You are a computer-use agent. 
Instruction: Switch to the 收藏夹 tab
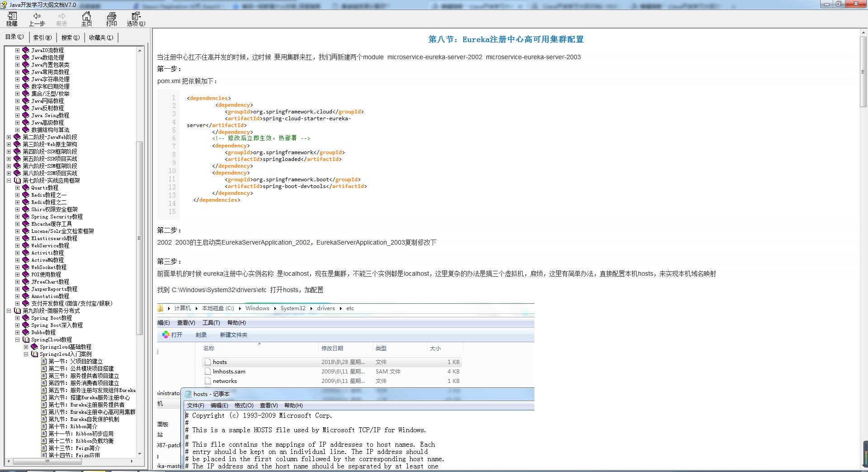tap(101, 38)
